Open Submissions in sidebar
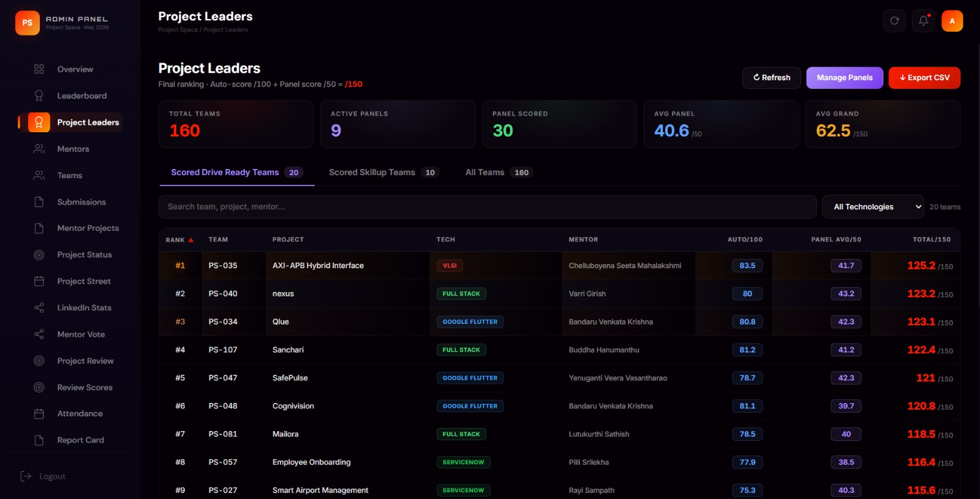Viewport: 980px width, 499px height. [81, 202]
